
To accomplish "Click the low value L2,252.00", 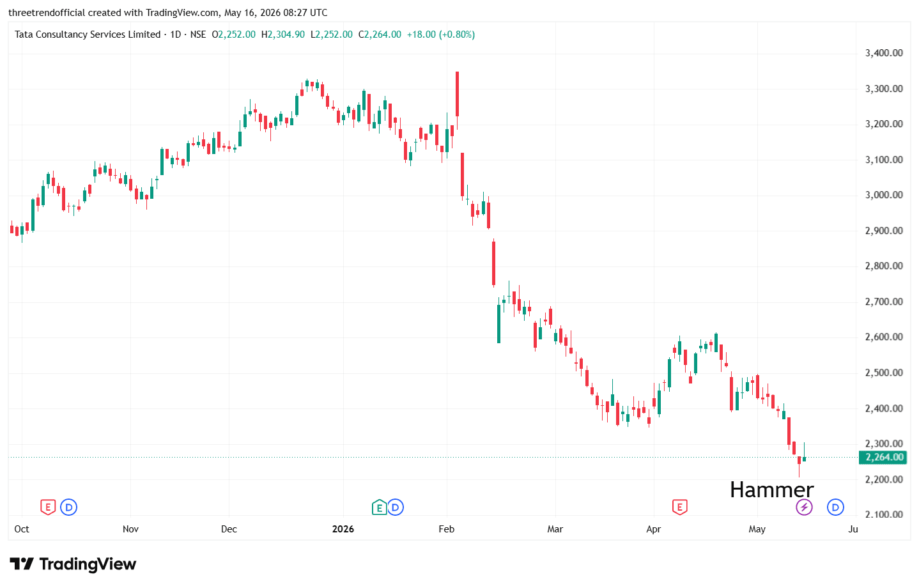I will point(332,35).
